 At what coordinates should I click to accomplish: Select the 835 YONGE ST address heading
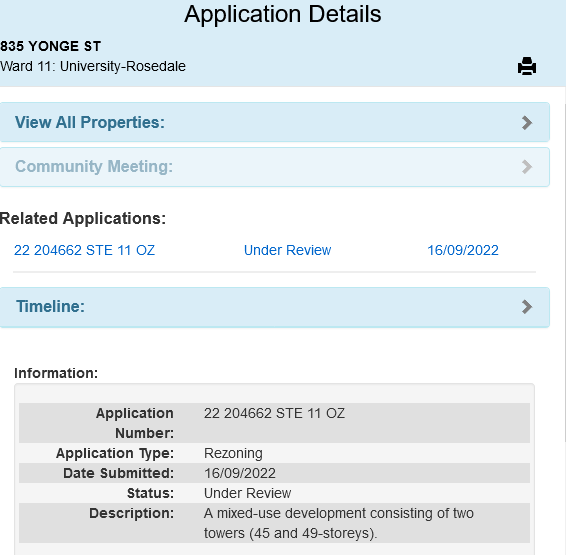(51, 46)
